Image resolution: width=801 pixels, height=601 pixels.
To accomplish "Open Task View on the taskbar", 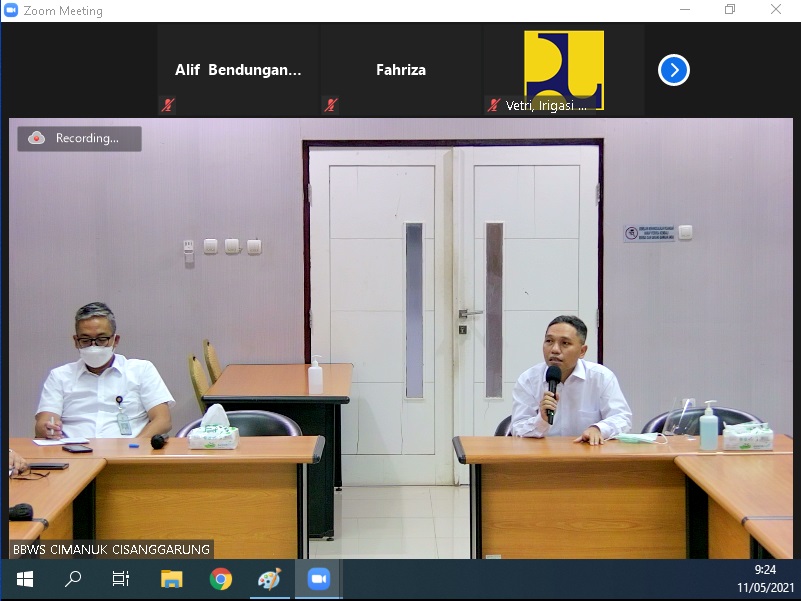I will [121, 579].
